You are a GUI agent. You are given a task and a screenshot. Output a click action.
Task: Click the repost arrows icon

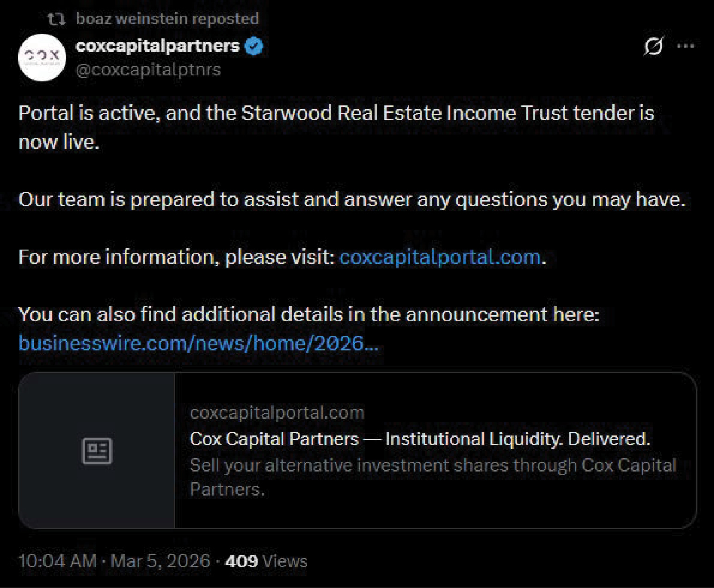point(57,19)
